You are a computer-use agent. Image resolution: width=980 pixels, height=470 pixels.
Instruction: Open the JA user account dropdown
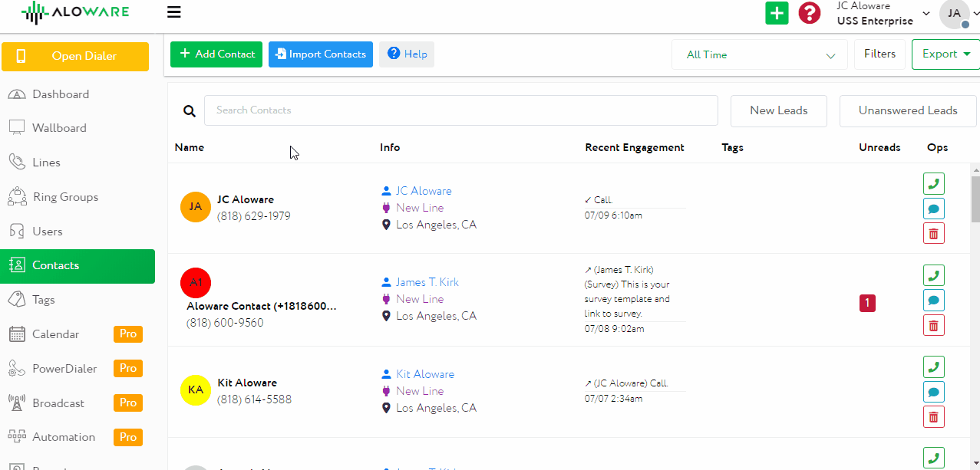click(x=958, y=13)
